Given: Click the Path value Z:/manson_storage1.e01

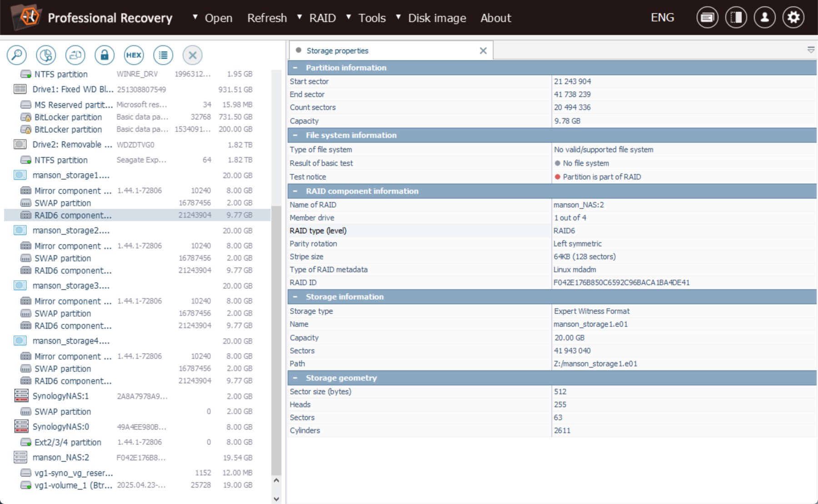Looking at the screenshot, I should tap(595, 364).
